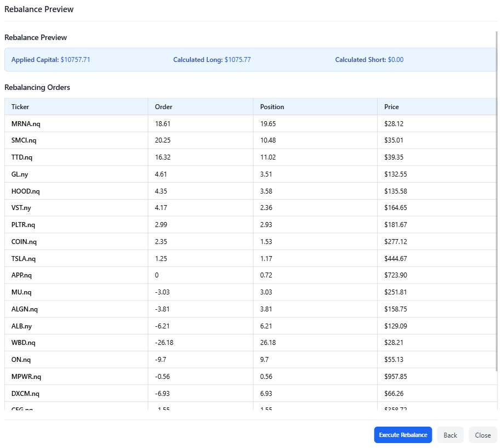Click the MPWR.nq price $957.85
502x448 pixels.
[x=395, y=377]
